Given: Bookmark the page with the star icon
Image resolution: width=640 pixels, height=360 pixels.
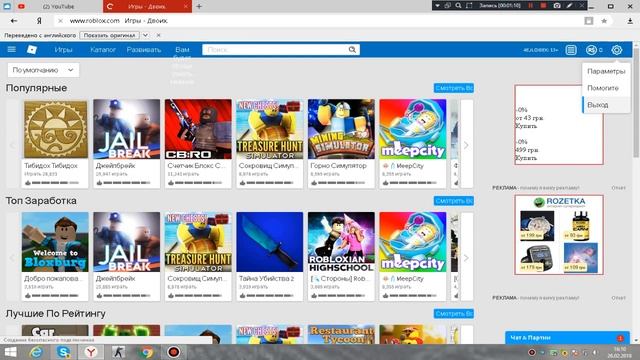Looking at the screenshot, I should click(x=604, y=21).
